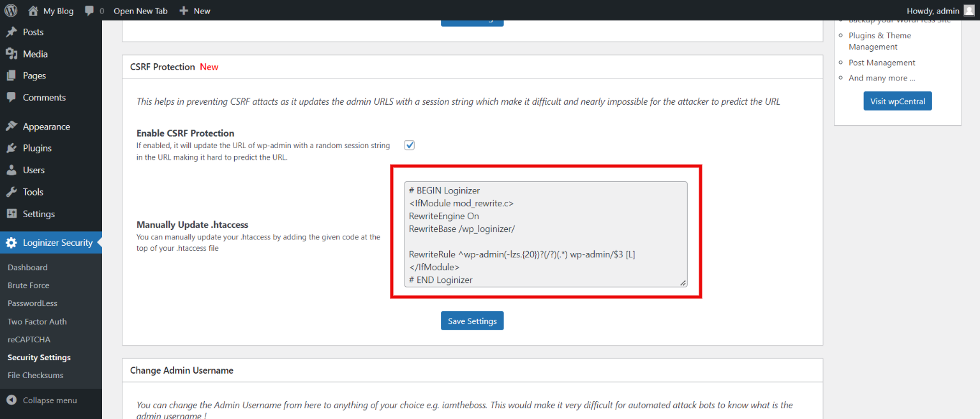
Task: Click the Enable CSRF Protection label
Action: click(186, 133)
